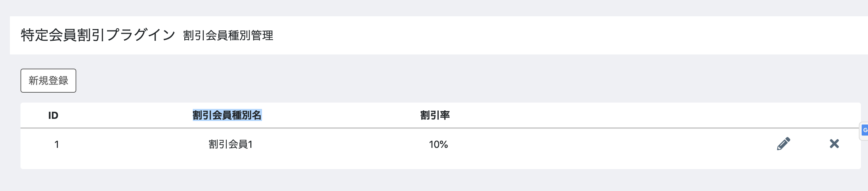Delete 割引会員1 with the X icon
Viewport: 868px width, 191px height.
tap(834, 144)
